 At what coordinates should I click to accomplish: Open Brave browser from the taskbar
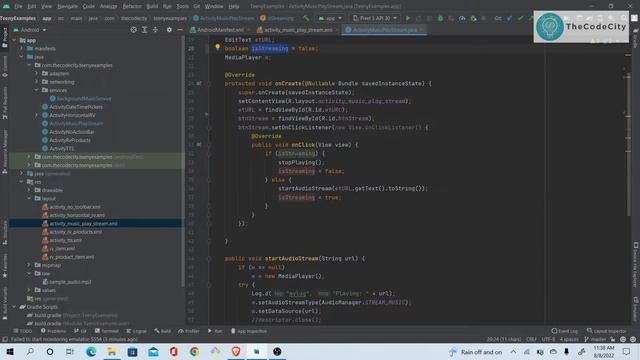tap(236, 352)
